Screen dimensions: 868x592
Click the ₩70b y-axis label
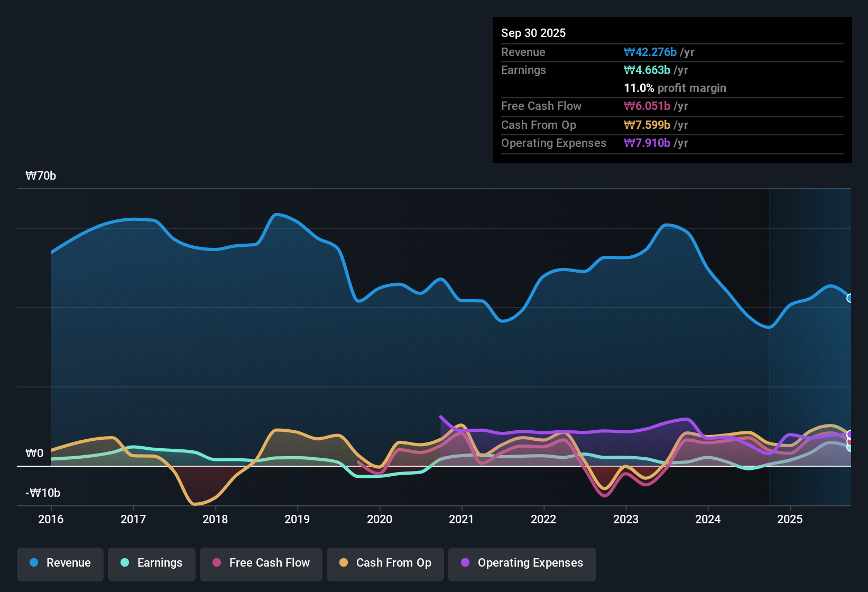point(41,176)
